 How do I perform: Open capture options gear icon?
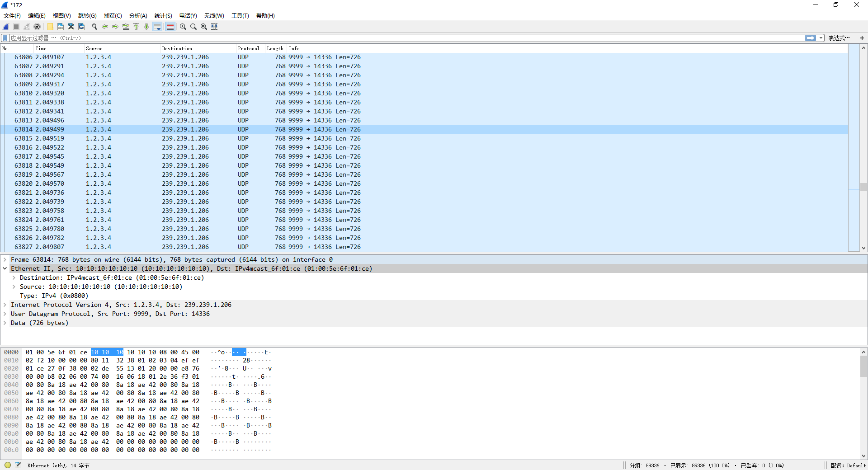pos(37,27)
